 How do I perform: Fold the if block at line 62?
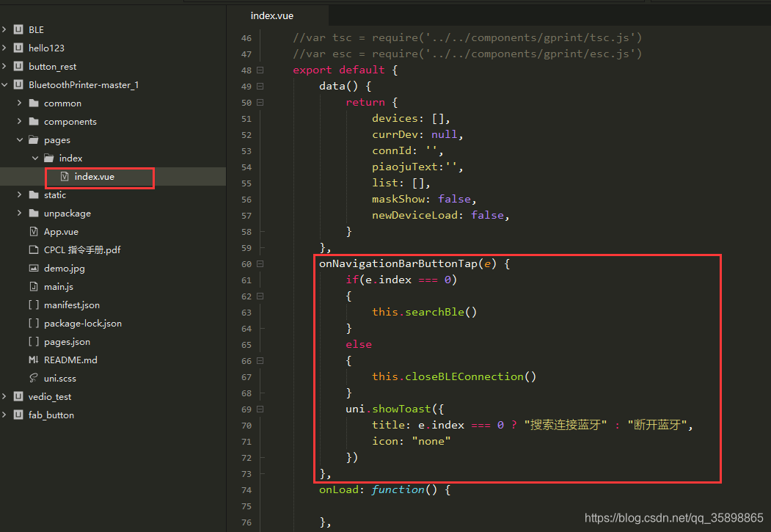(260, 296)
